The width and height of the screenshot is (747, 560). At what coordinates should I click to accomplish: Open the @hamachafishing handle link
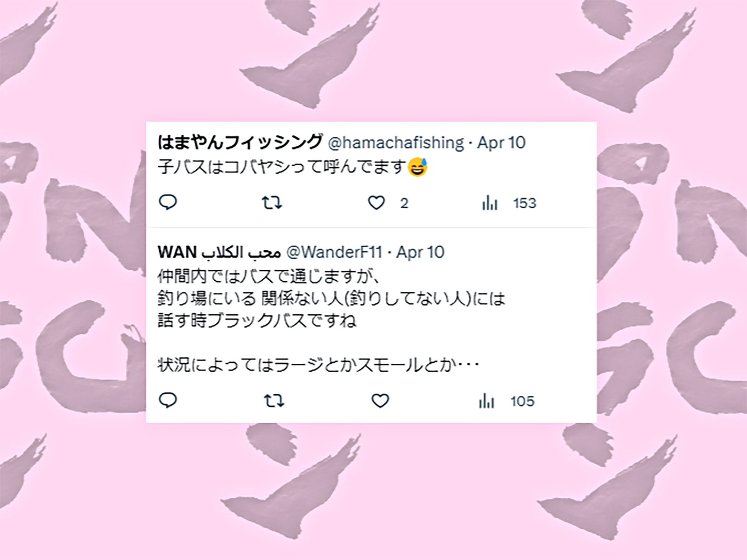pyautogui.click(x=396, y=142)
